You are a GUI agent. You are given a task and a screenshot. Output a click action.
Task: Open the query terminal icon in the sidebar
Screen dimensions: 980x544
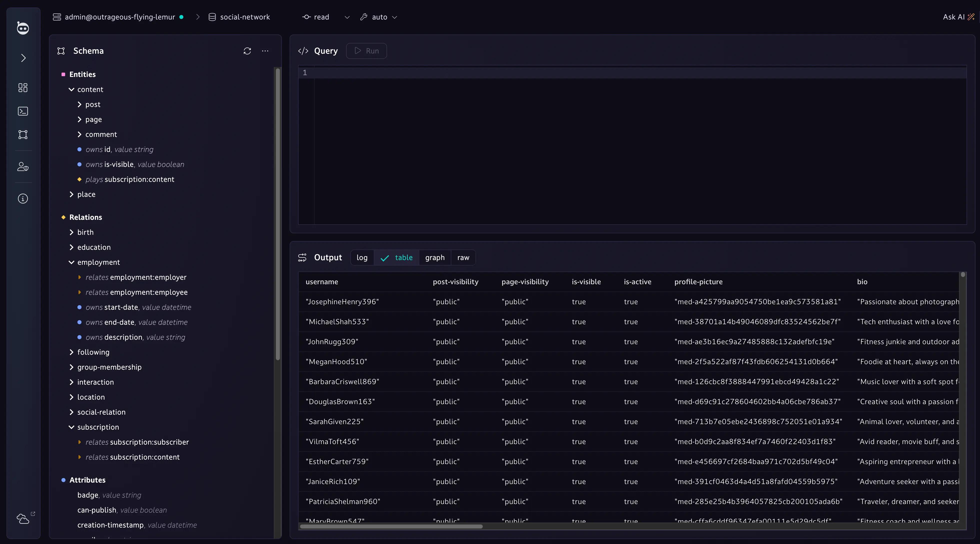[x=23, y=111]
